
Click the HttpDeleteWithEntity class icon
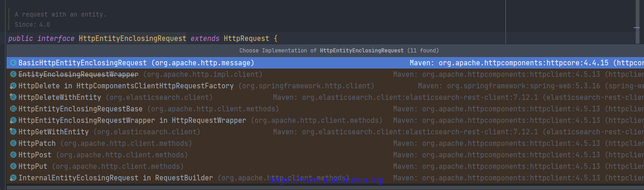coord(13,97)
